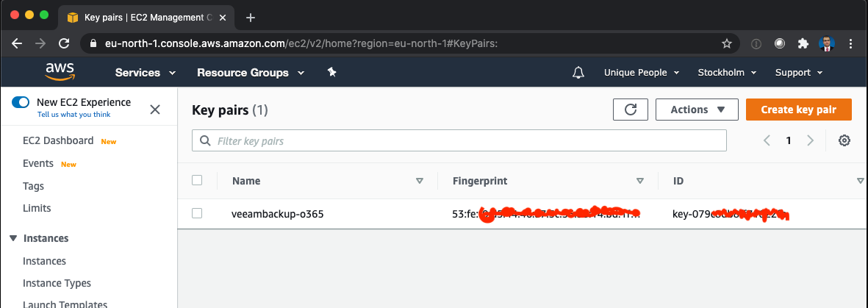
Task: Click page number 1 in pagination
Action: [789, 140]
